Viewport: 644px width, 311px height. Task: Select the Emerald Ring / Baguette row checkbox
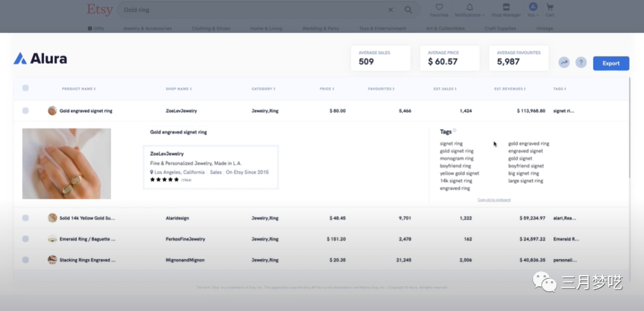coord(26,239)
